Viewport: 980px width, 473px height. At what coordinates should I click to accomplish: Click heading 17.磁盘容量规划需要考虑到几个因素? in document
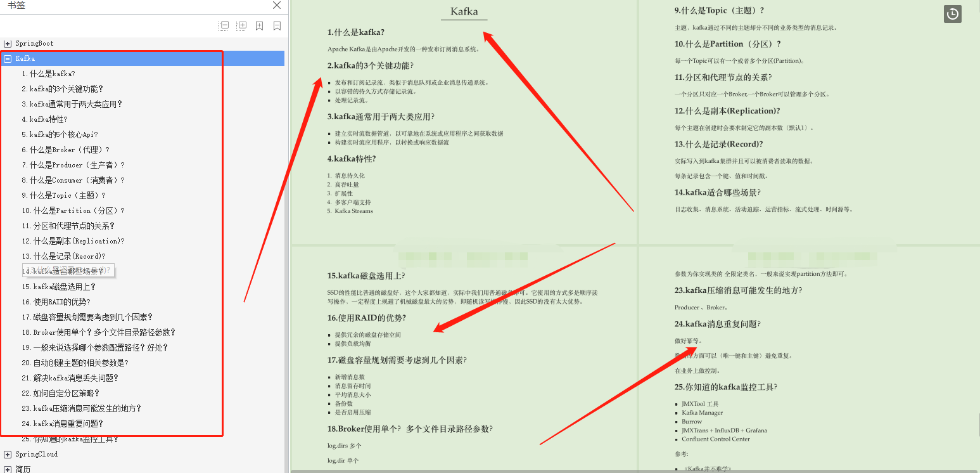pos(397,360)
